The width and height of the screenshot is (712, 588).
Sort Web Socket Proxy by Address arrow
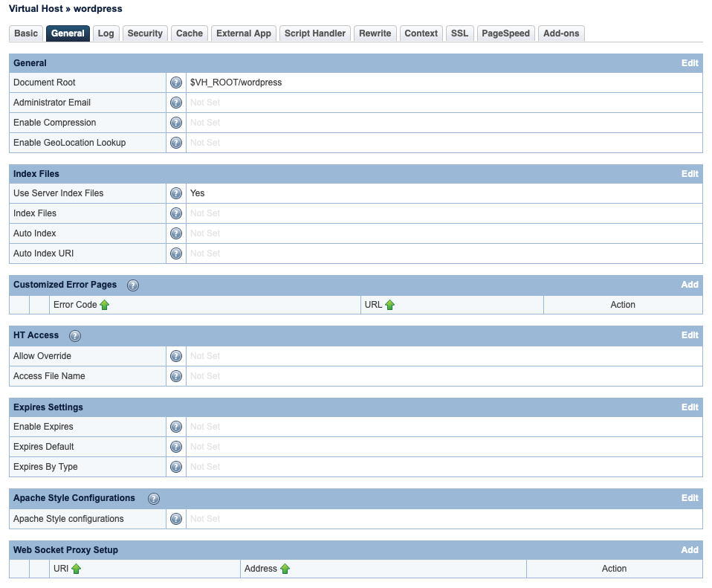(x=285, y=569)
